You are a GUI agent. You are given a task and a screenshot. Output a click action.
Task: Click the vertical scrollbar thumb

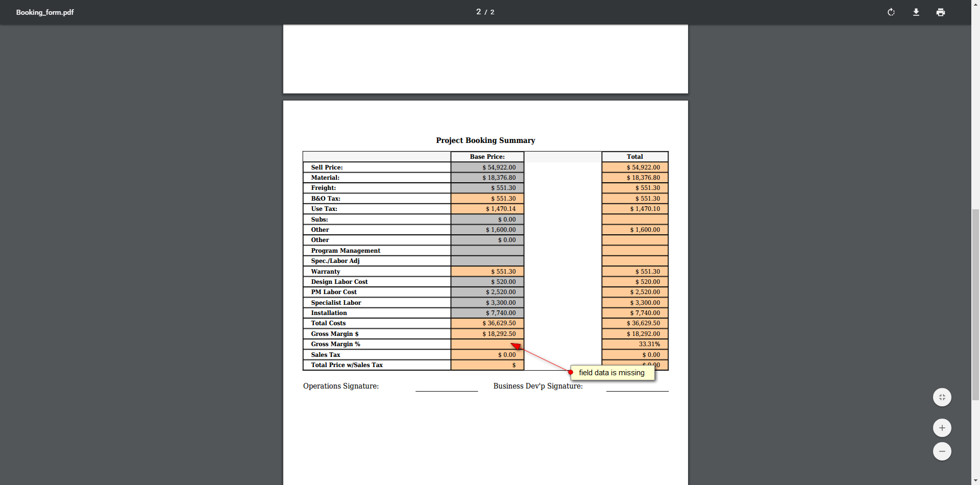coord(975,304)
